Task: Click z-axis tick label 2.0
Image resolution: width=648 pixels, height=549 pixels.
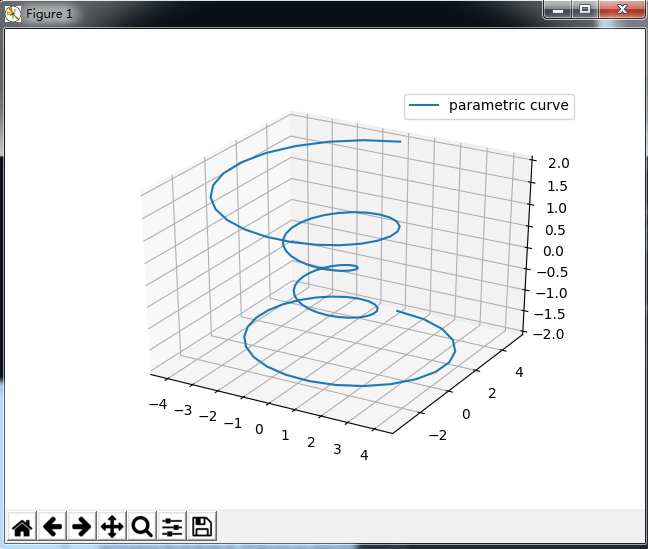Action: [559, 163]
